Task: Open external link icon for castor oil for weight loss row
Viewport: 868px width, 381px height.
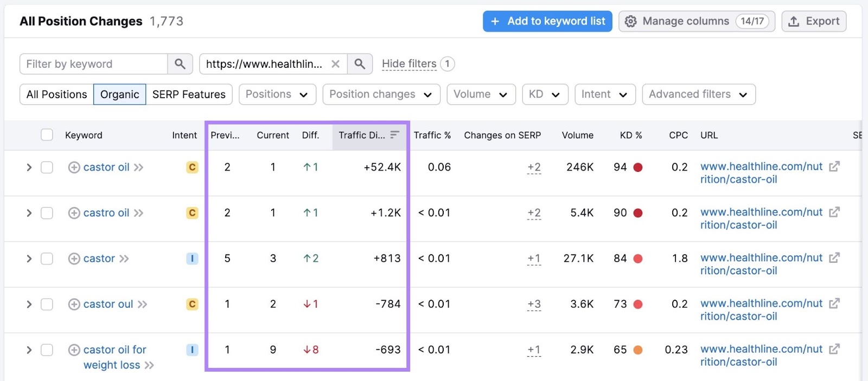Action: [x=834, y=349]
